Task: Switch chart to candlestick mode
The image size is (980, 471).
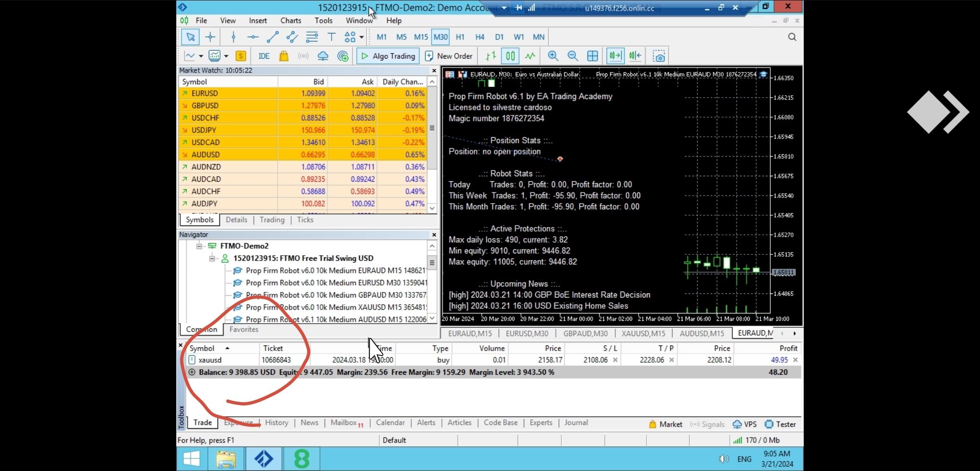Action: (x=510, y=56)
